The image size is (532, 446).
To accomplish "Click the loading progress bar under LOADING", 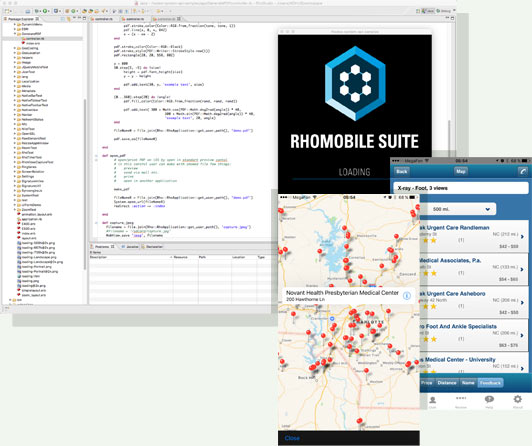I will click(x=341, y=179).
